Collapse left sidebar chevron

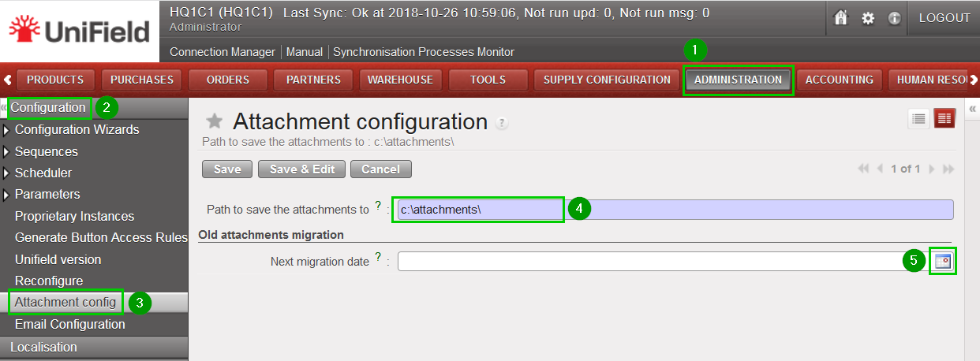4,107
